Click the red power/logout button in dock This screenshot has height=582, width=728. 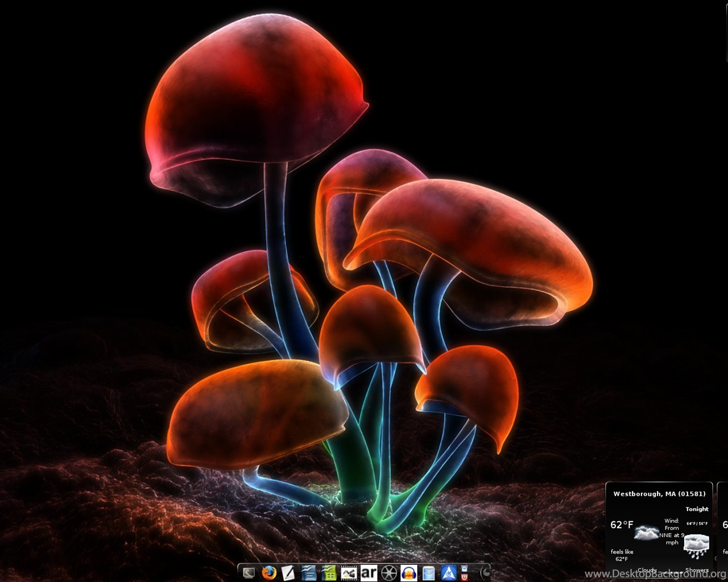pyautogui.click(x=465, y=576)
